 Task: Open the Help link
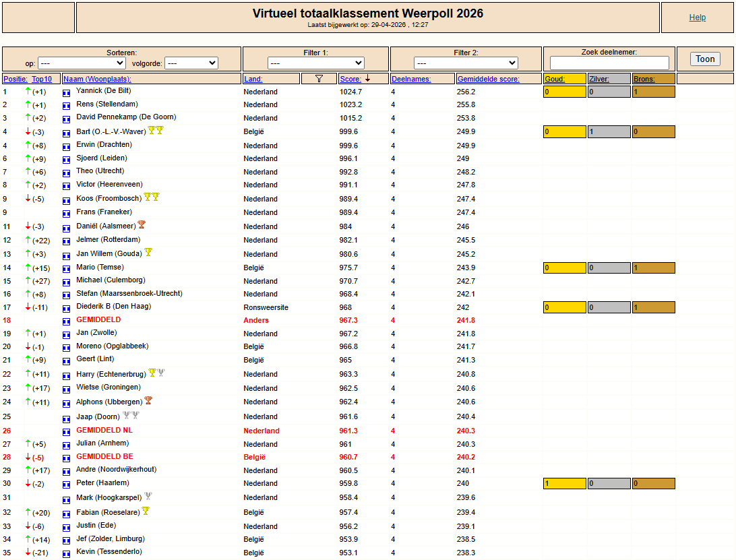point(698,18)
